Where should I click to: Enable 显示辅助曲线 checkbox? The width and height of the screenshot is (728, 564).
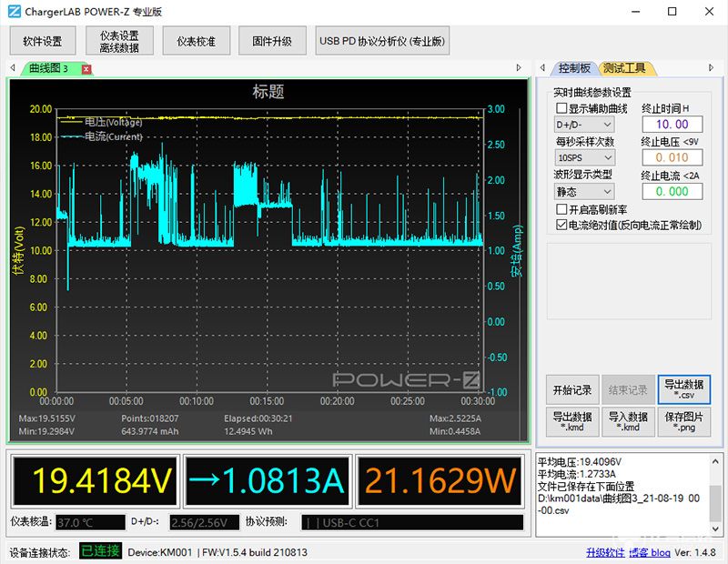point(561,108)
